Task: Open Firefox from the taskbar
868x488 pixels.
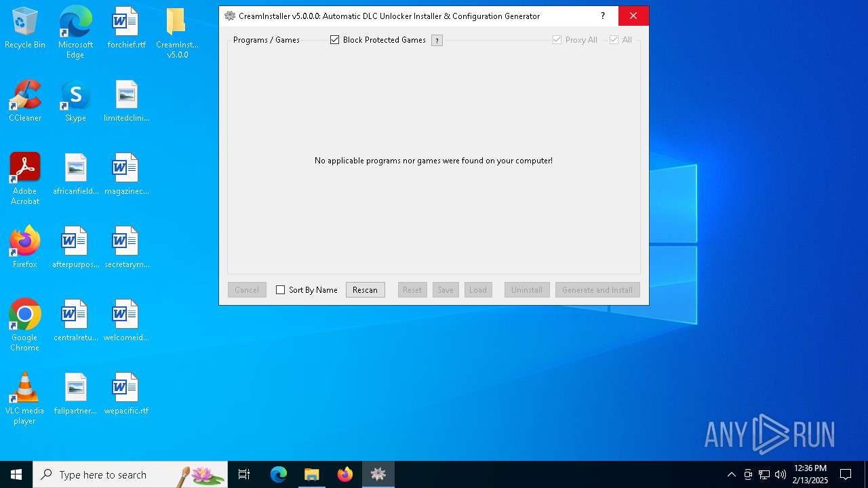Action: pos(345,474)
